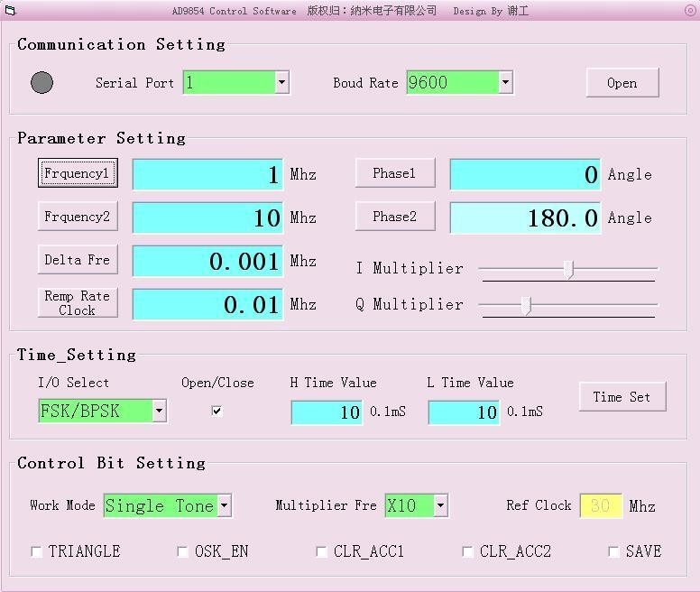
Task: Click the H Time Value field
Action: coord(327,412)
